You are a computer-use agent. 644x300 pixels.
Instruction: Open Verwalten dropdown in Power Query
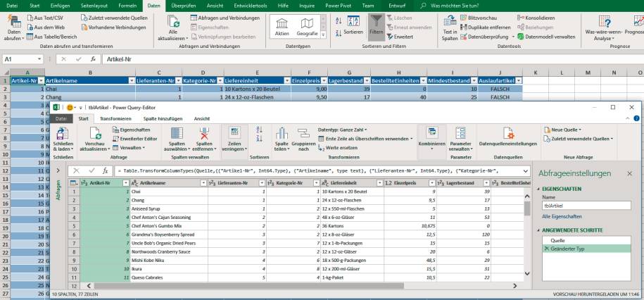[129, 147]
